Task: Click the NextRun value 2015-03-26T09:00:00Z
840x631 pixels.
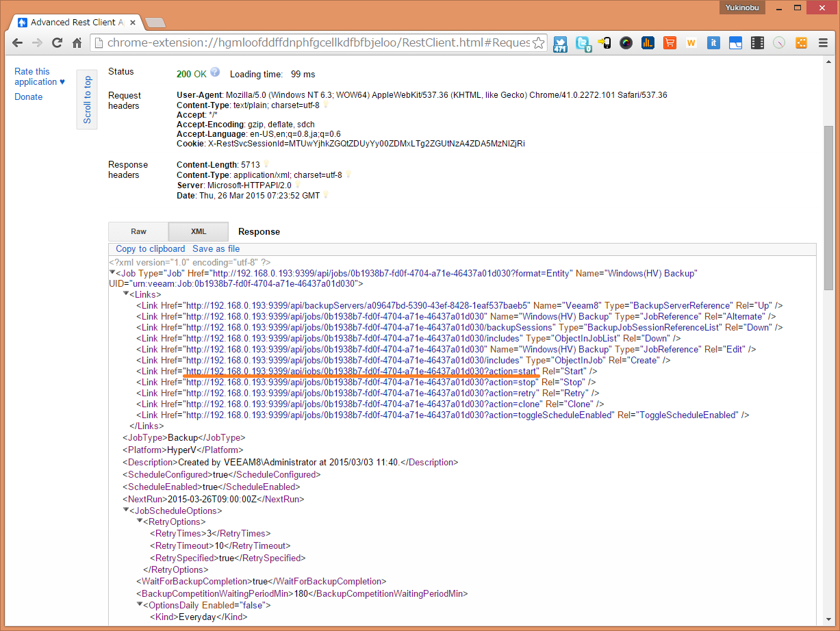Action: pyautogui.click(x=212, y=499)
